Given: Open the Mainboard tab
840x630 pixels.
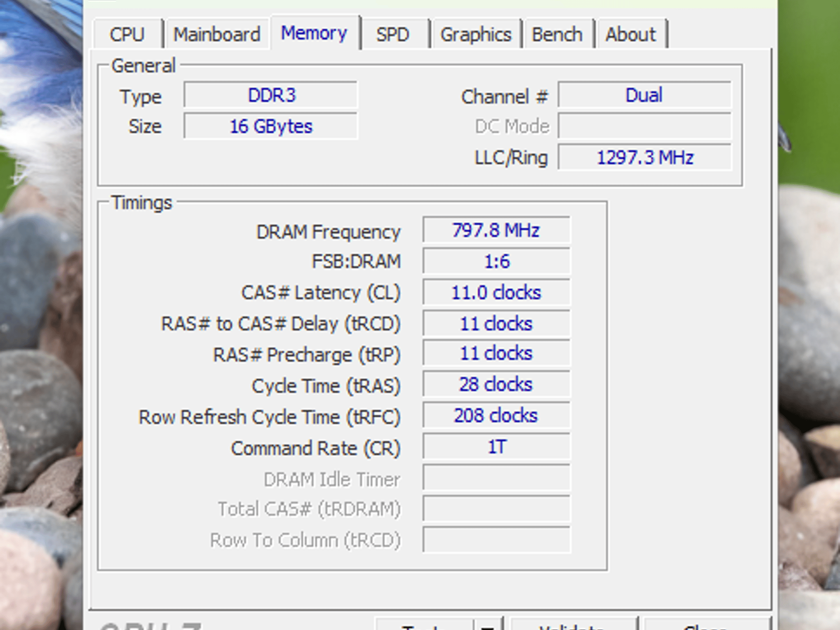Looking at the screenshot, I should [x=217, y=34].
